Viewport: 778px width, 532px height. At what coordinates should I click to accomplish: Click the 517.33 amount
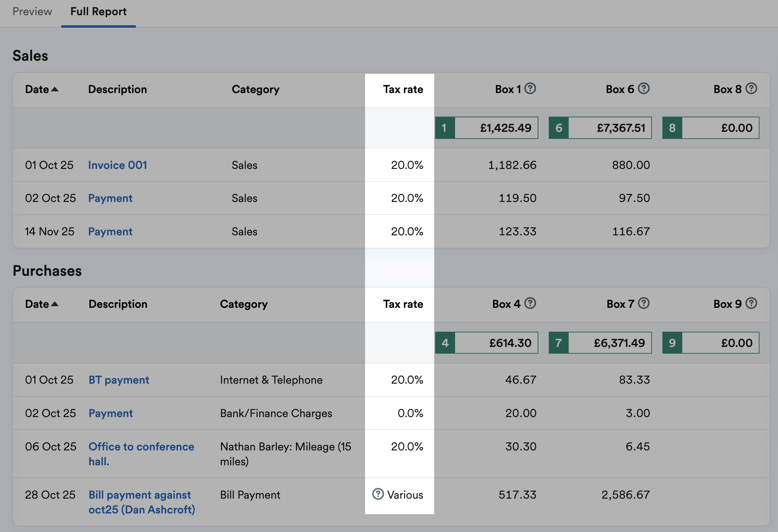pyautogui.click(x=517, y=495)
